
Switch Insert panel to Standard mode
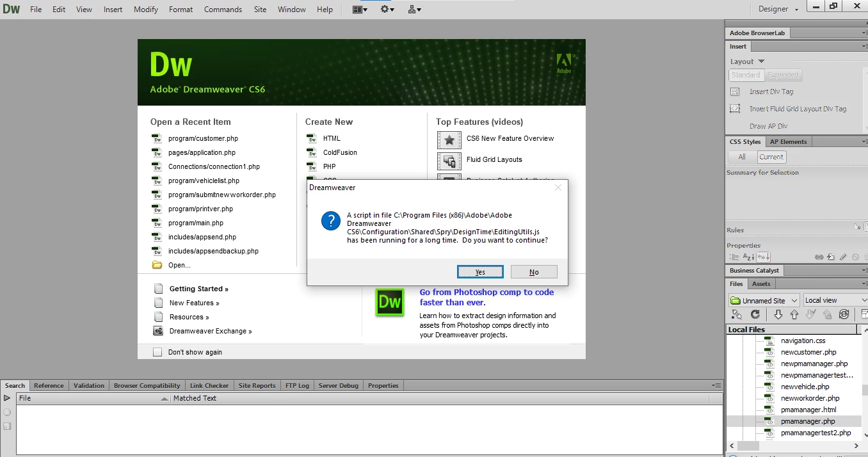click(746, 75)
